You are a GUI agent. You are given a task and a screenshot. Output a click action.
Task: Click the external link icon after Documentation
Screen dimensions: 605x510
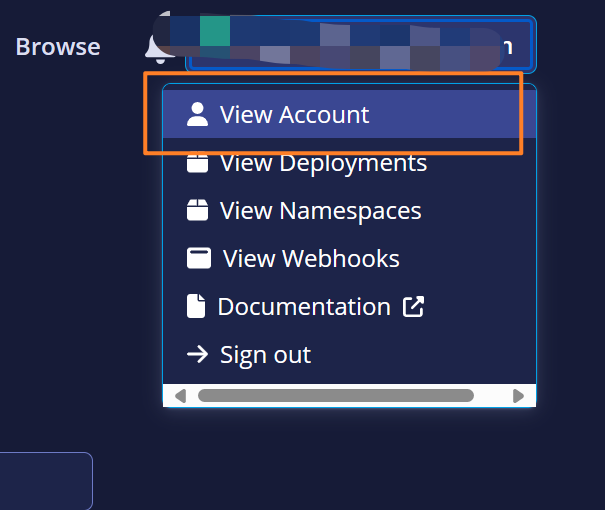(413, 307)
